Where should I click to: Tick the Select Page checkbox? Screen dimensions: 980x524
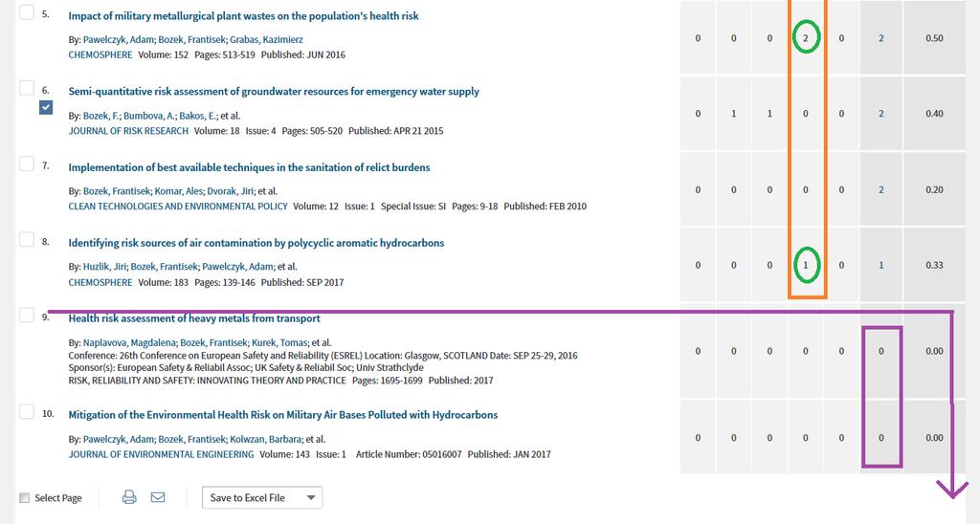24,498
